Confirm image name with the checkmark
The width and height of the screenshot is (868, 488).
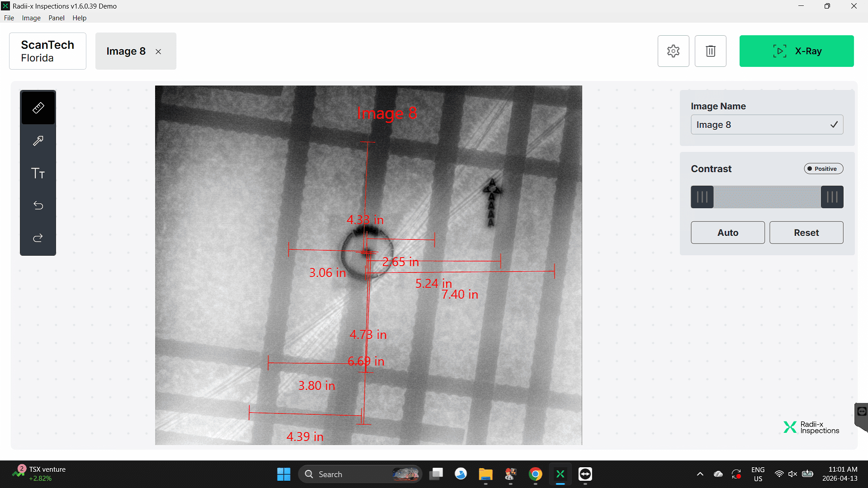834,125
